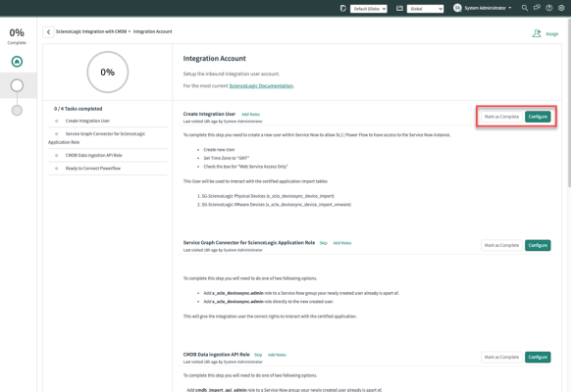571x392 pixels.
Task: Open ScienceLogic Integration with CMDB breadcrumb
Action: click(91, 31)
